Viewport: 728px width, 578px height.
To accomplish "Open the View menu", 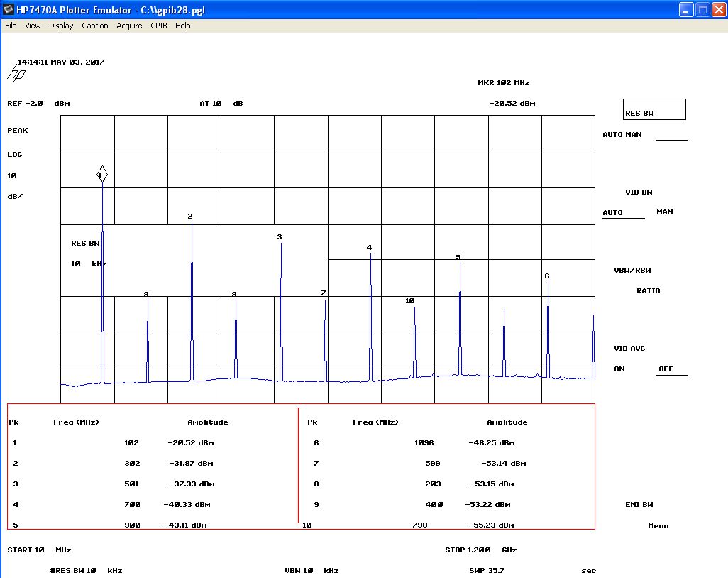I will (x=33, y=26).
